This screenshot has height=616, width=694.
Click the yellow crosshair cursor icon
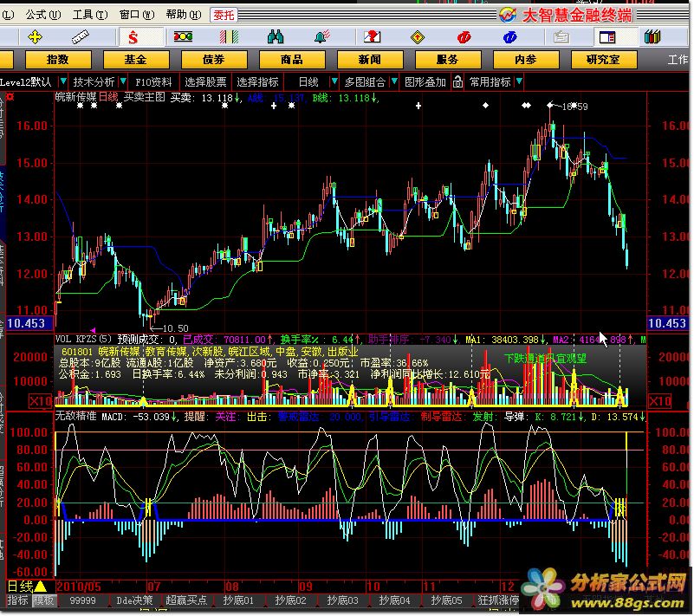coord(35,37)
